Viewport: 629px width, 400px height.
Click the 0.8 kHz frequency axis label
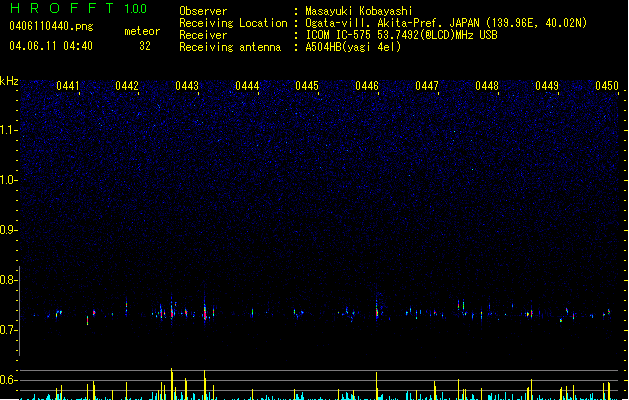point(9,280)
